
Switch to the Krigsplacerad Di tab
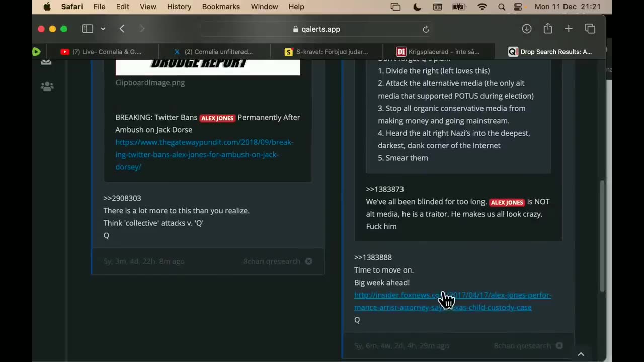438,51
